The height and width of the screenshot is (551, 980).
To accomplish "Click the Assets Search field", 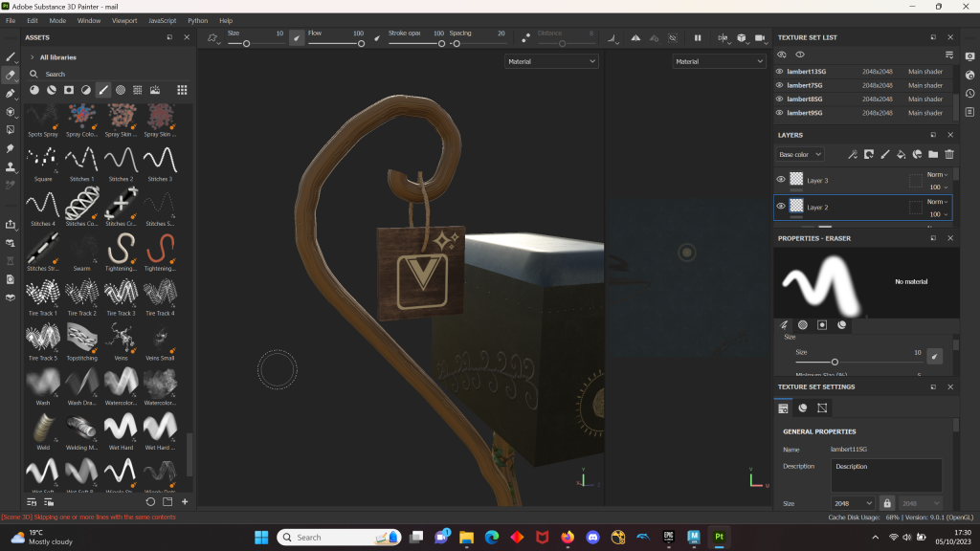I will tap(106, 74).
